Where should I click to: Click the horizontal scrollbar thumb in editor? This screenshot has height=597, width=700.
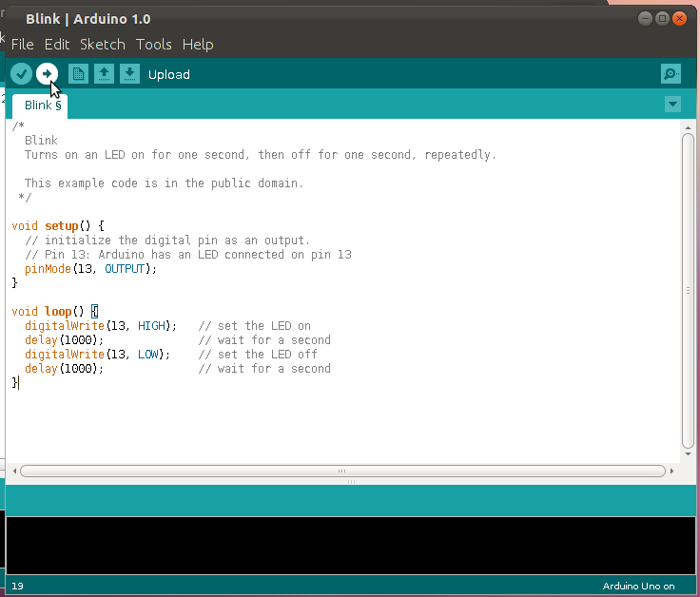342,471
